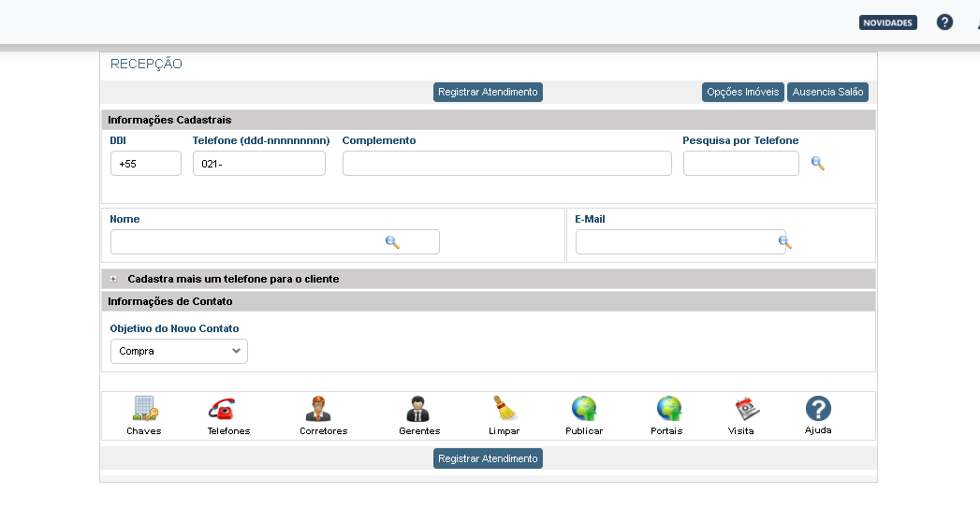This screenshot has height=523, width=980.
Task: Open the Portais globe icon
Action: (x=668, y=409)
